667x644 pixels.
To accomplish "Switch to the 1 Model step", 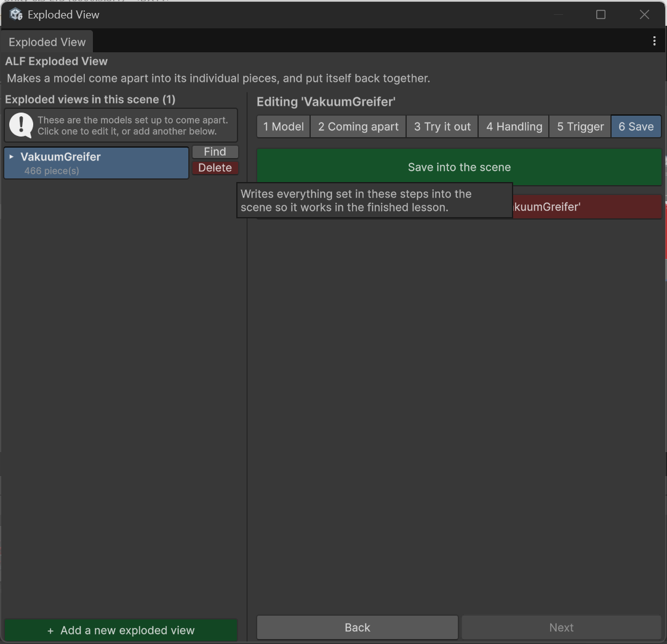I will [x=283, y=127].
